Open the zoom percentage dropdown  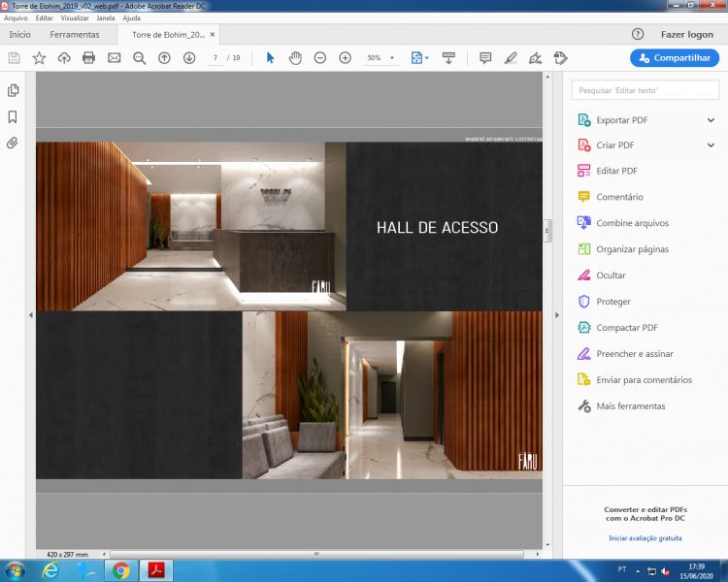click(x=392, y=58)
